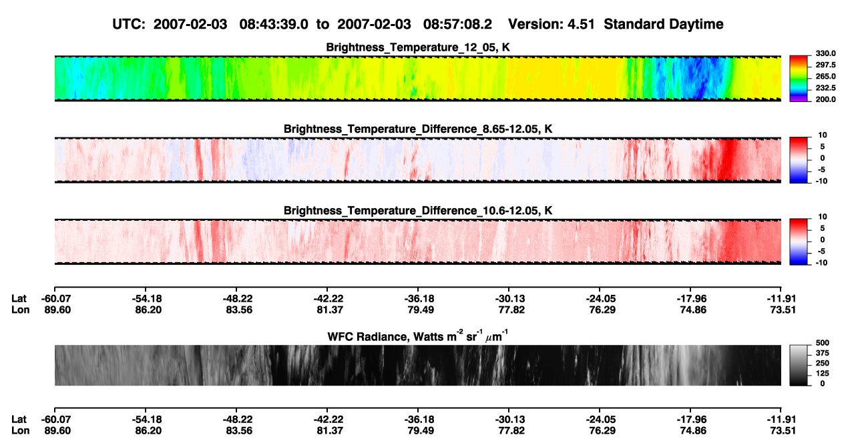Click the 375 label on the WFC colorbar

click(x=823, y=352)
